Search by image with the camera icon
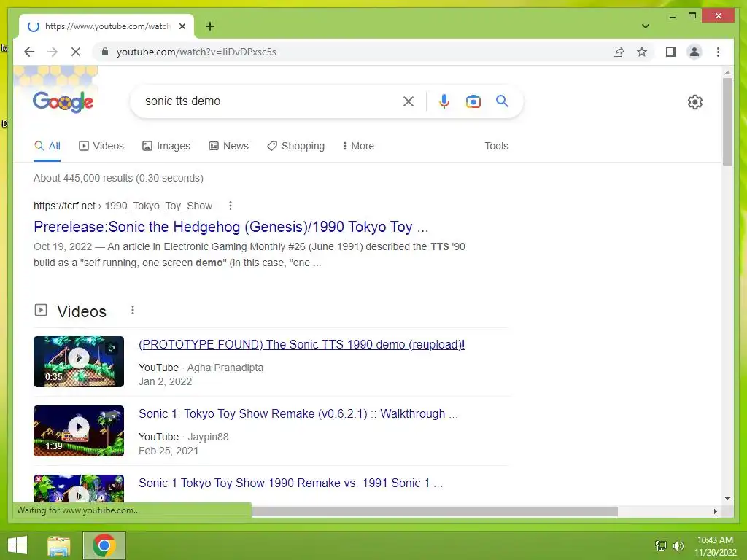This screenshot has height=560, width=747. (473, 101)
